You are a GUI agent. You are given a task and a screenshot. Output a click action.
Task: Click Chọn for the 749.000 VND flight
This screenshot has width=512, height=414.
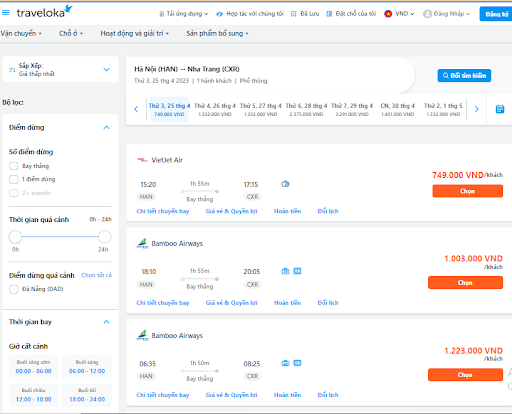point(468,191)
